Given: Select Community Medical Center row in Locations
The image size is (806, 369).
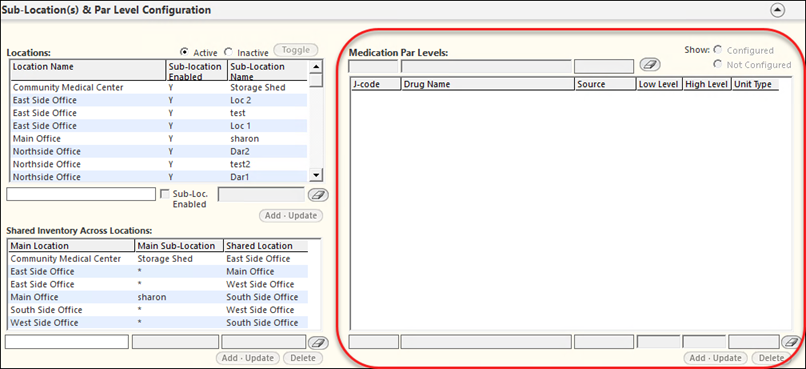Looking at the screenshot, I should coord(158,87).
